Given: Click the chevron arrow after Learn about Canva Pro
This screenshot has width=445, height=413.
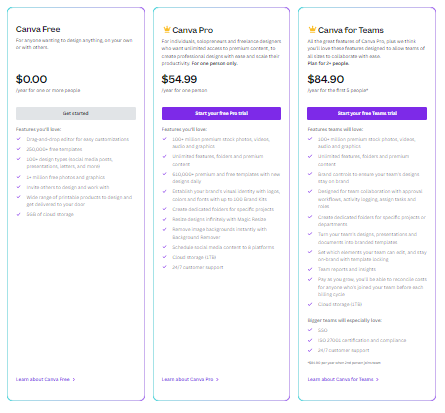Looking at the screenshot, I should [x=217, y=379].
